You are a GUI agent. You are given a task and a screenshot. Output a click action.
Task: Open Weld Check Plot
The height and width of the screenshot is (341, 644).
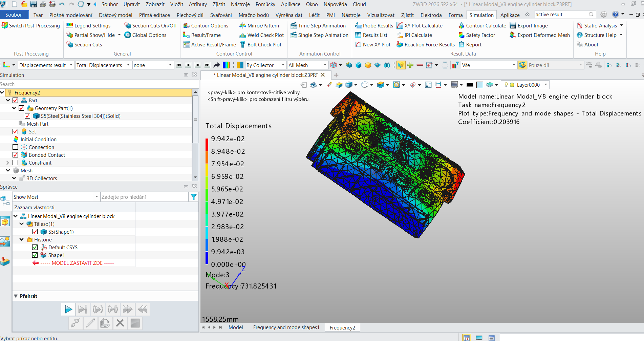click(x=261, y=35)
